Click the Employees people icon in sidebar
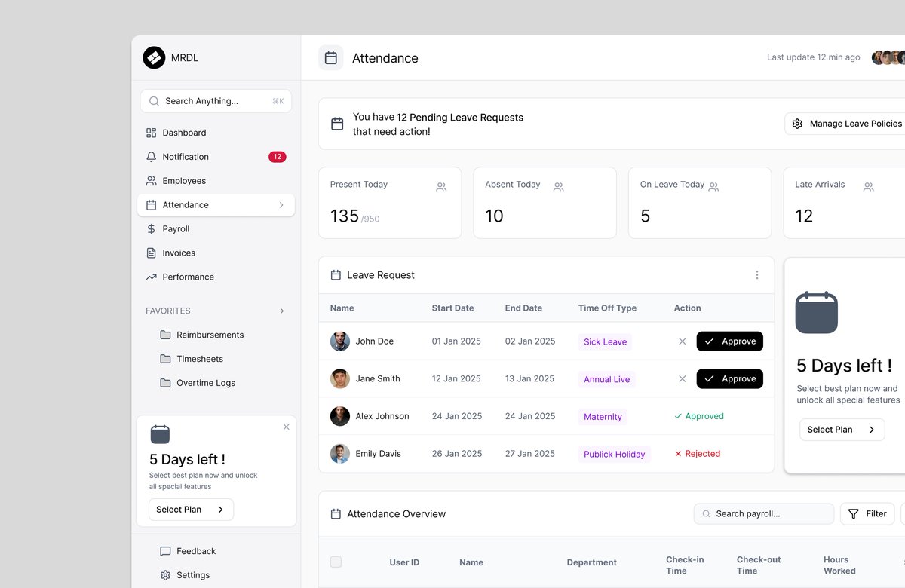Image resolution: width=905 pixels, height=588 pixels. [151, 181]
